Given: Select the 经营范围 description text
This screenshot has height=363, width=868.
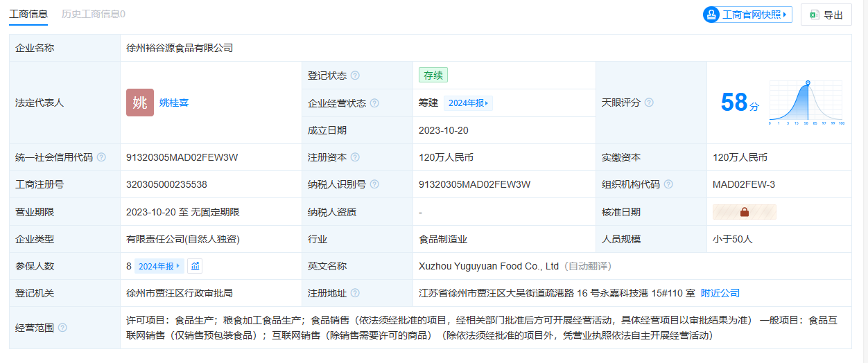Looking at the screenshot, I should coord(482,328).
